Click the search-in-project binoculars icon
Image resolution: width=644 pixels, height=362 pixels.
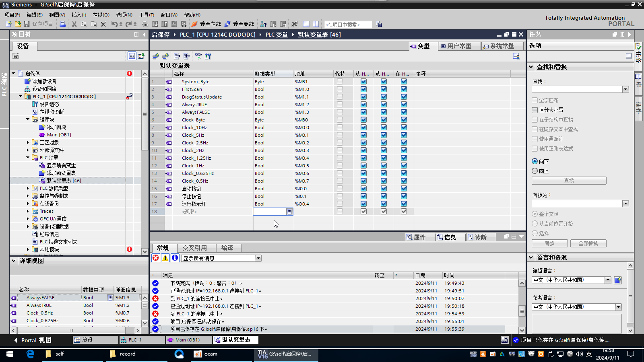(379, 25)
